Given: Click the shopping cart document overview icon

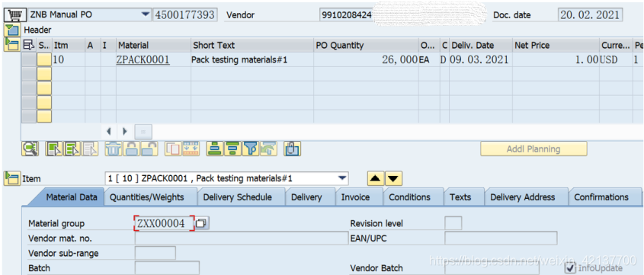Looking at the screenshot, I should coord(14,14).
